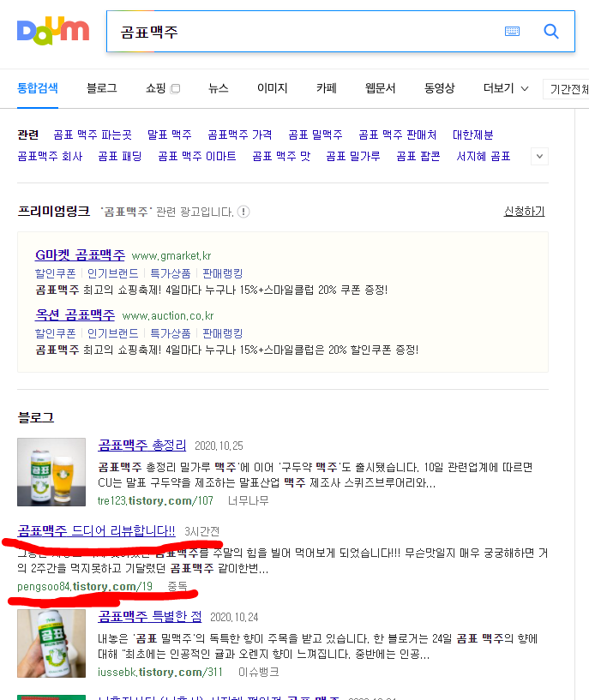Image resolution: width=589 pixels, height=700 pixels.
Task: Open blog post 곰표맥주 드디어 리뷰합니다!!
Action: point(97,531)
